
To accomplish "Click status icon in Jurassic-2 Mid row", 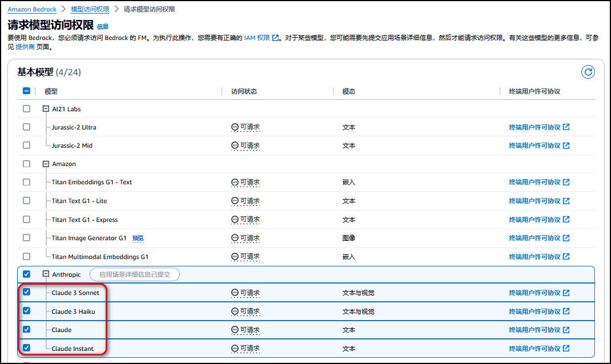I will click(x=235, y=145).
